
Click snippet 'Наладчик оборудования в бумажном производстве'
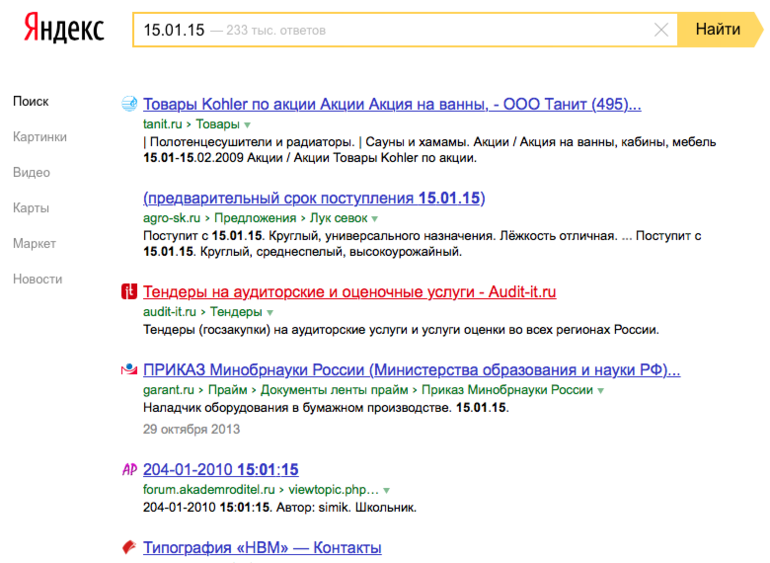297,407
